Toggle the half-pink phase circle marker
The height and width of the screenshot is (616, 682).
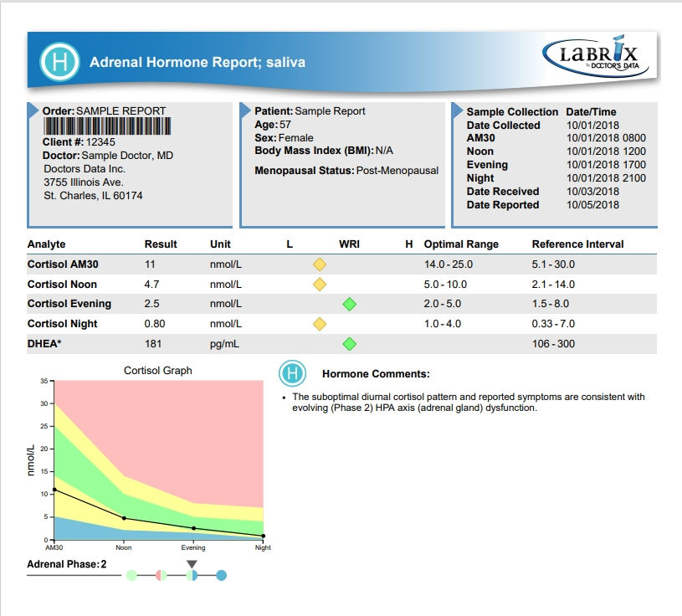(x=161, y=575)
